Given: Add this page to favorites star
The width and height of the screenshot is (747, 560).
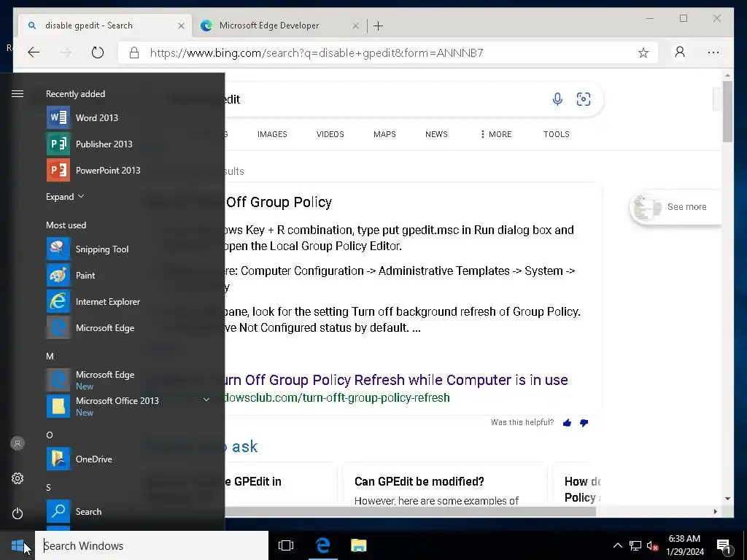Looking at the screenshot, I should (643, 52).
